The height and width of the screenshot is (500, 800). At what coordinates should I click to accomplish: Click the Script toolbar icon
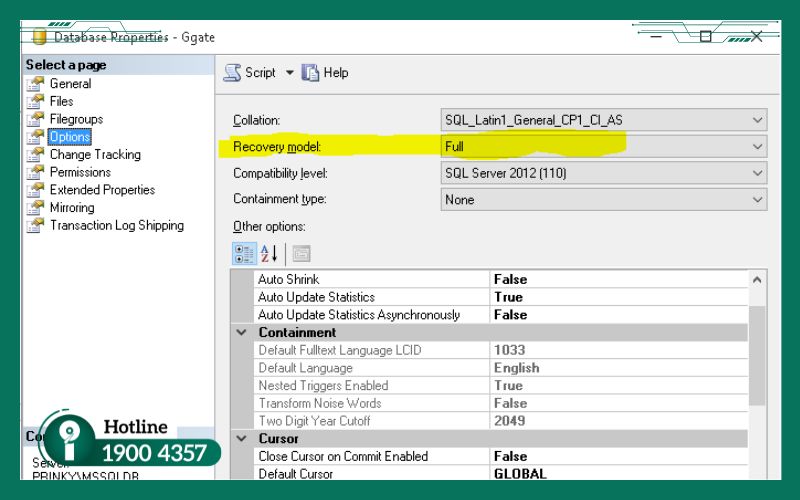pos(233,73)
